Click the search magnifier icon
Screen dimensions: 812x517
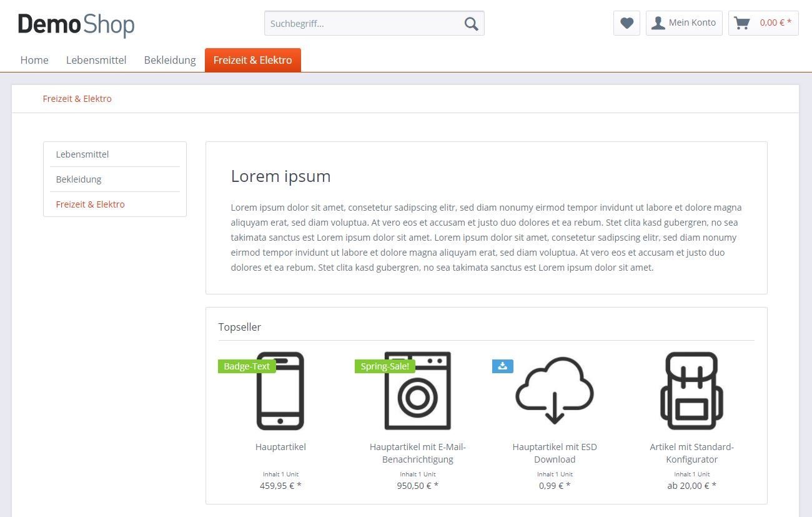coord(472,24)
